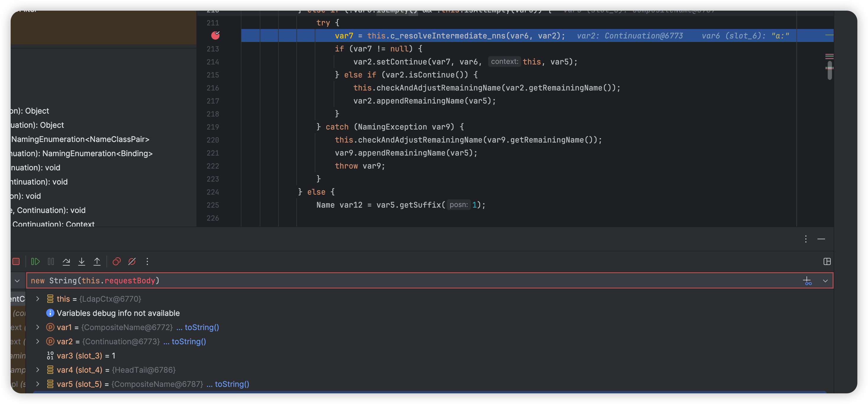Click the 'posn:' parameter hint

pos(458,205)
